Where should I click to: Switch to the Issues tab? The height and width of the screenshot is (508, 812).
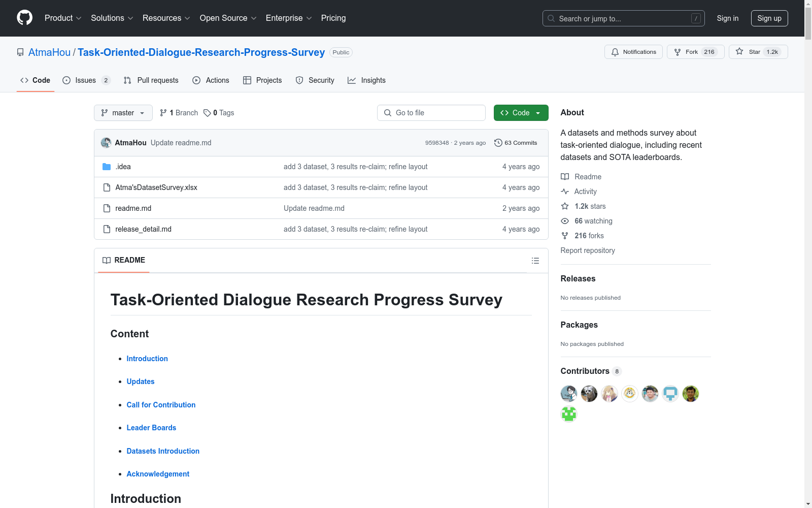tap(86, 80)
